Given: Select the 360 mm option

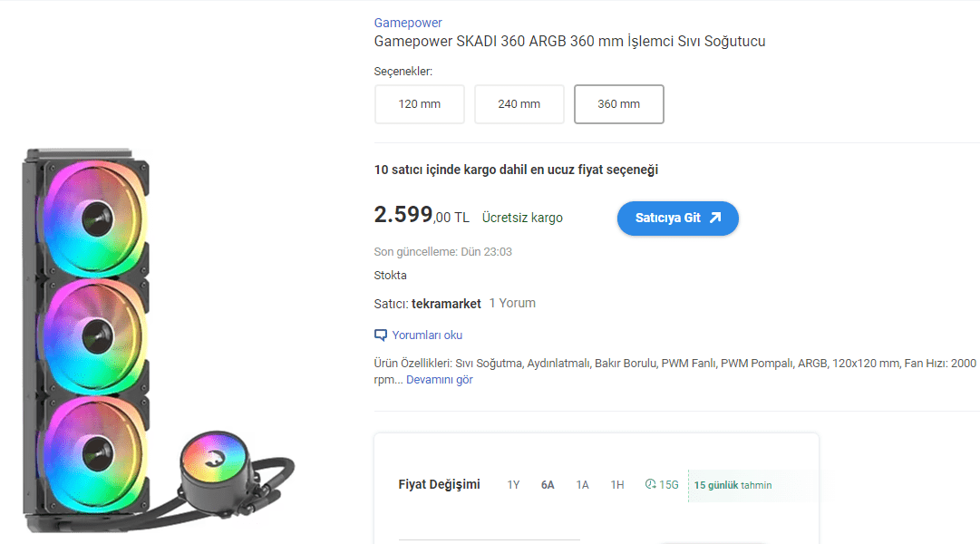Looking at the screenshot, I should (x=619, y=103).
